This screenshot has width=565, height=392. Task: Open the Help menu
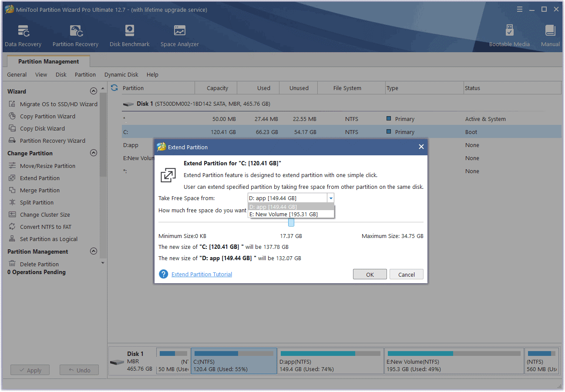pyautogui.click(x=152, y=74)
